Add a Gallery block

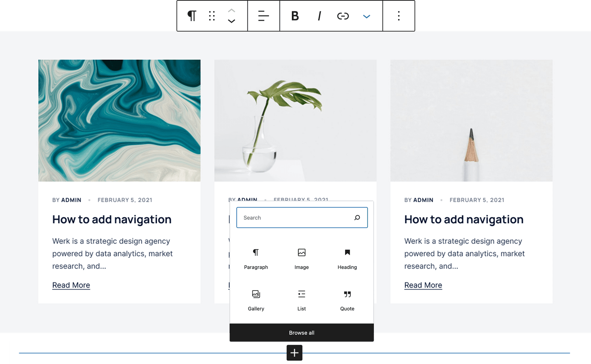(256, 299)
